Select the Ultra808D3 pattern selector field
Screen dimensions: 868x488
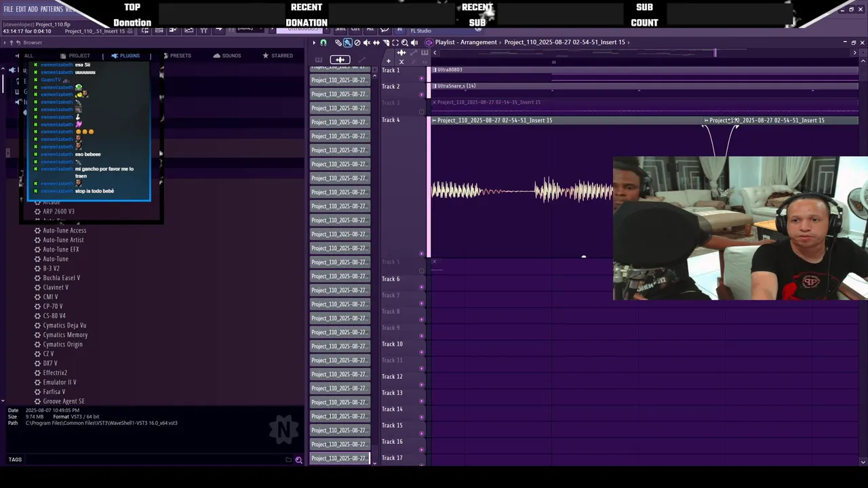[x=299, y=30]
